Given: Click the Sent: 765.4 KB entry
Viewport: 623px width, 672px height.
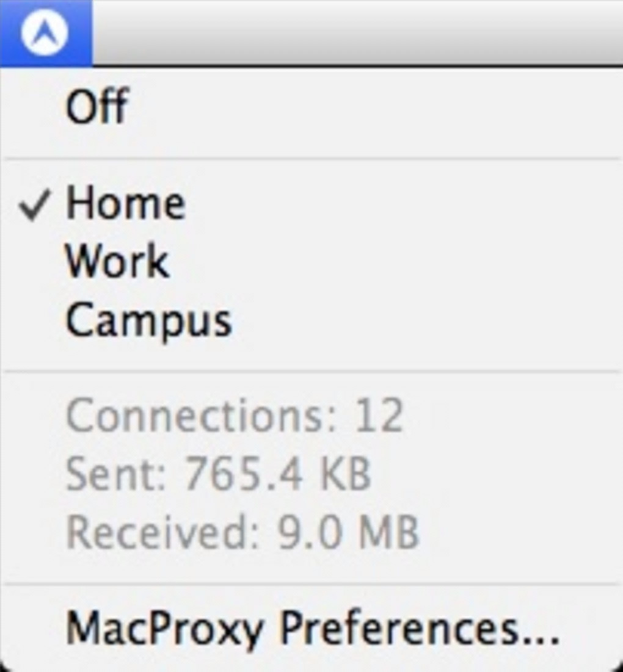Looking at the screenshot, I should point(218,474).
